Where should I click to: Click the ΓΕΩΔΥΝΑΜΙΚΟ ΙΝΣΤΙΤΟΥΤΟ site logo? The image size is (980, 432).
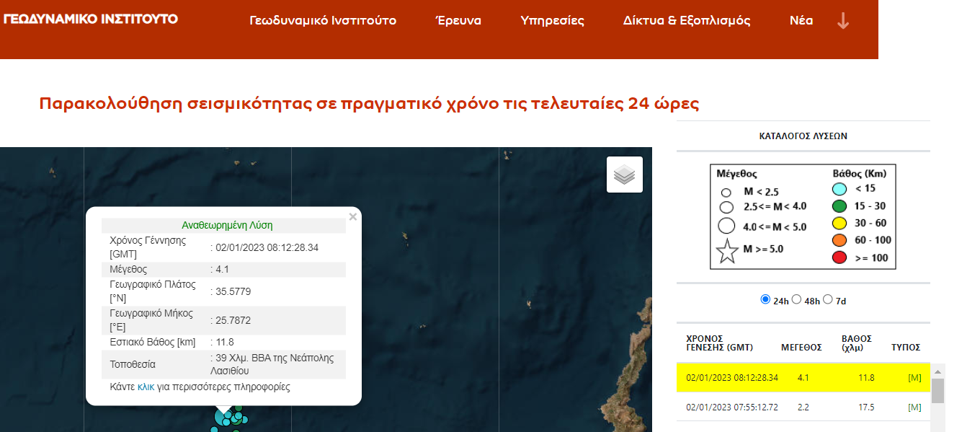tap(91, 19)
